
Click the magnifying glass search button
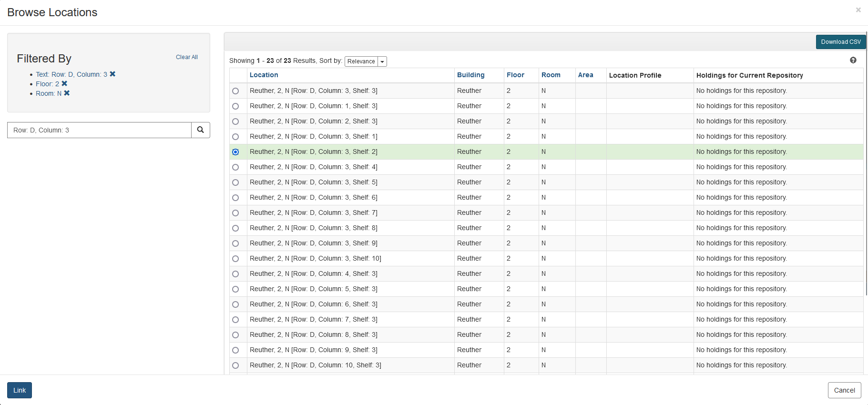[201, 130]
